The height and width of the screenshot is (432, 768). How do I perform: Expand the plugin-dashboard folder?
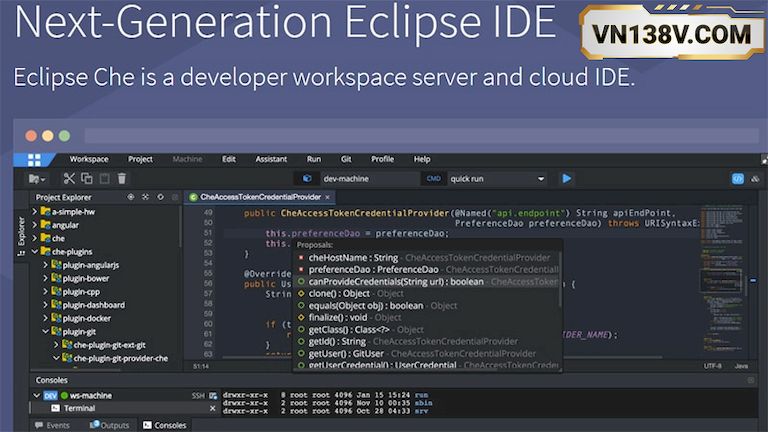(x=46, y=305)
